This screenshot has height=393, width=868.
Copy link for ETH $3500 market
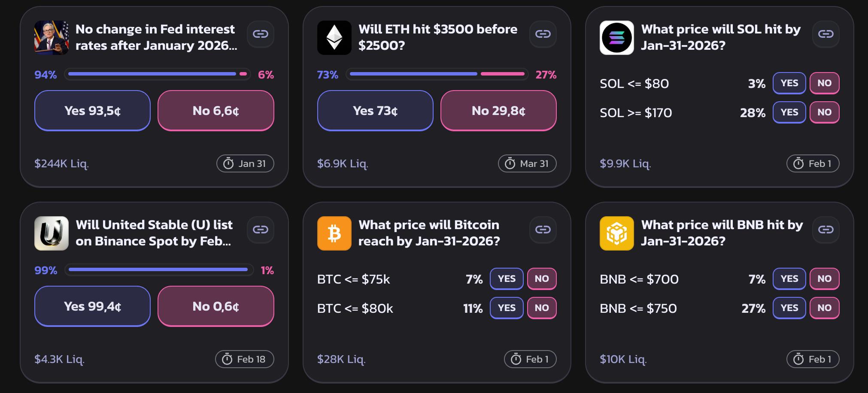coord(543,34)
